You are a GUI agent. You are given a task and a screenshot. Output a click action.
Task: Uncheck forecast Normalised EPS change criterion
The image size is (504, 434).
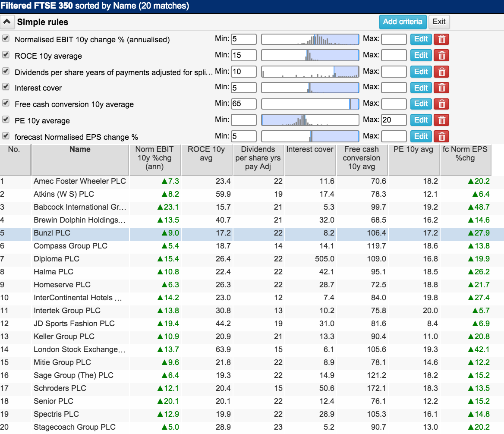pos(6,135)
